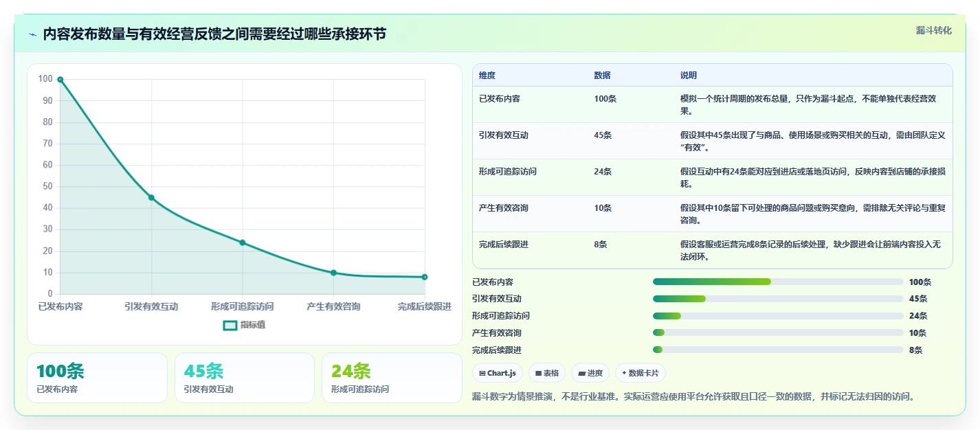Click the lightning icon beside the page title
Viewport: 980px width, 430px height.
(x=33, y=34)
